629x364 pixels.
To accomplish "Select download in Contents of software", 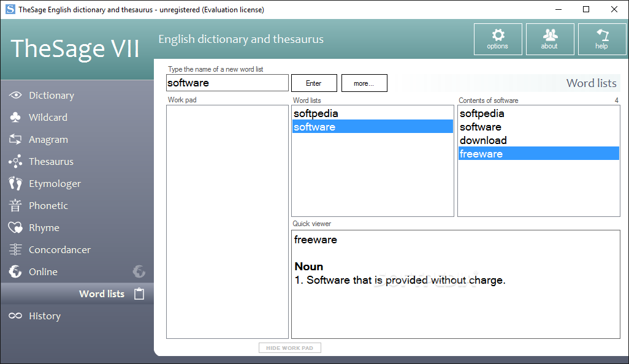I will [x=539, y=140].
